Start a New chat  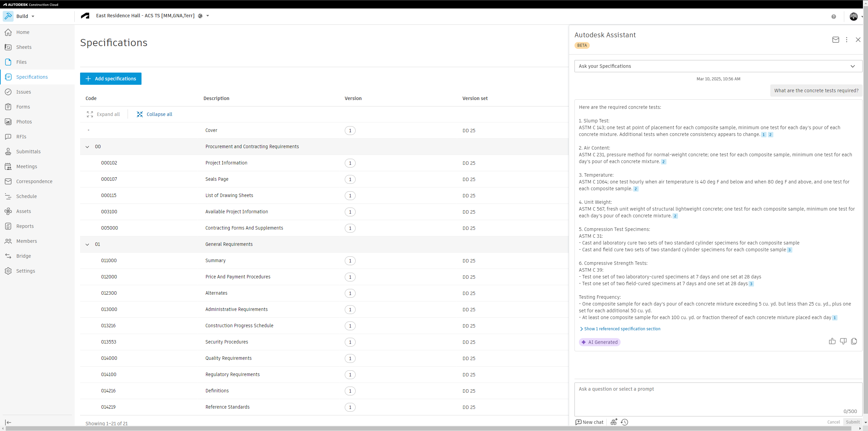click(x=589, y=422)
